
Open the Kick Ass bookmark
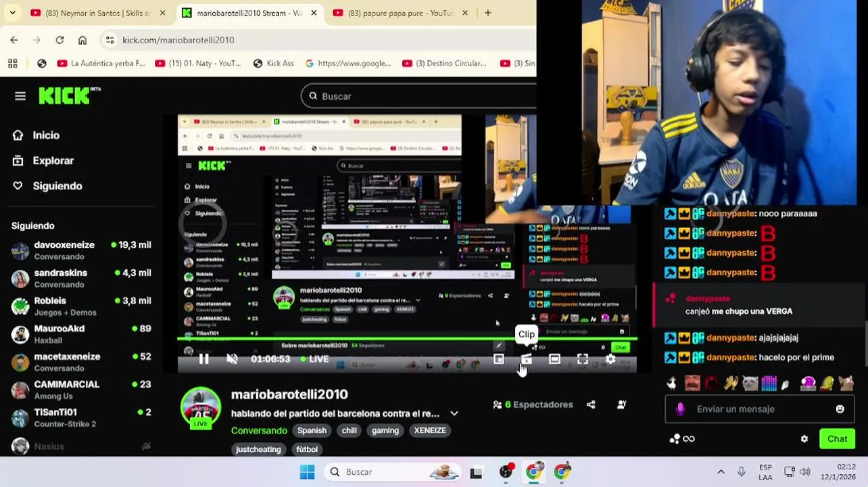[274, 64]
